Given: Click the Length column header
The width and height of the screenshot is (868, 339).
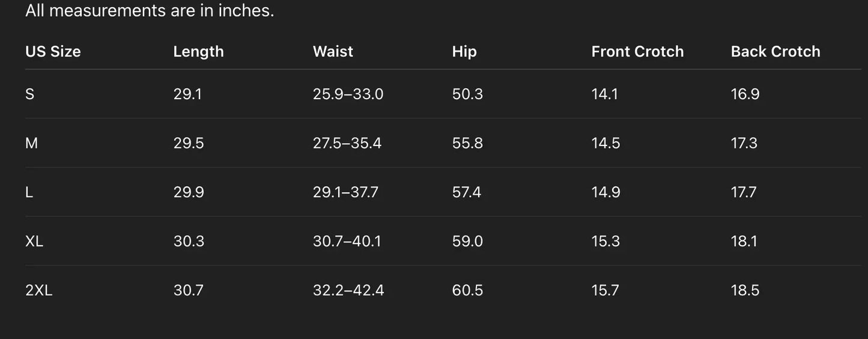Looking at the screenshot, I should coord(198,52).
